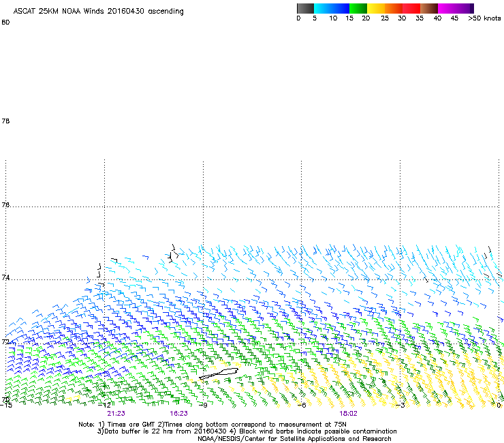Click the green 15-20 knots color band
504x443 pixels.
coord(358,8)
